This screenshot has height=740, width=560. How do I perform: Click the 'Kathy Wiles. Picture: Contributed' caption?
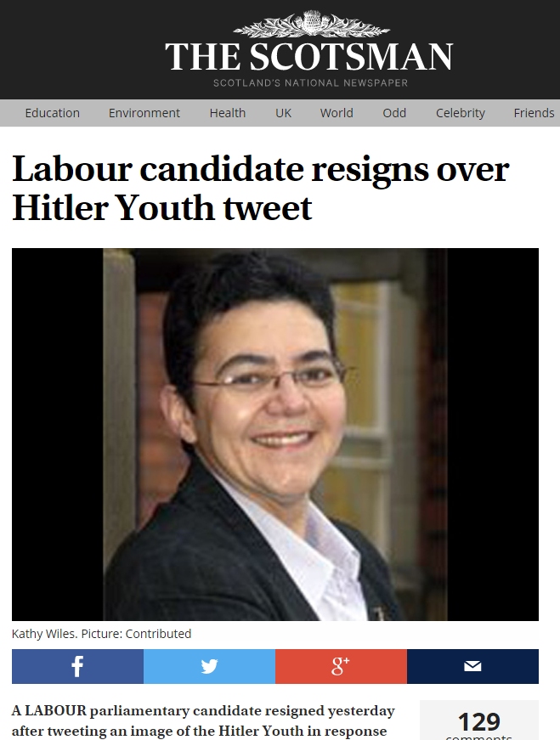101,634
